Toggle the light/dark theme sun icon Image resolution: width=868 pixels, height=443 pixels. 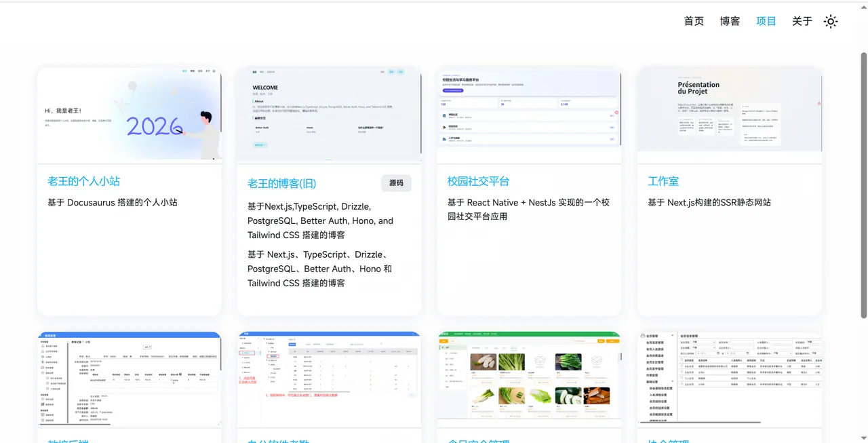point(830,22)
